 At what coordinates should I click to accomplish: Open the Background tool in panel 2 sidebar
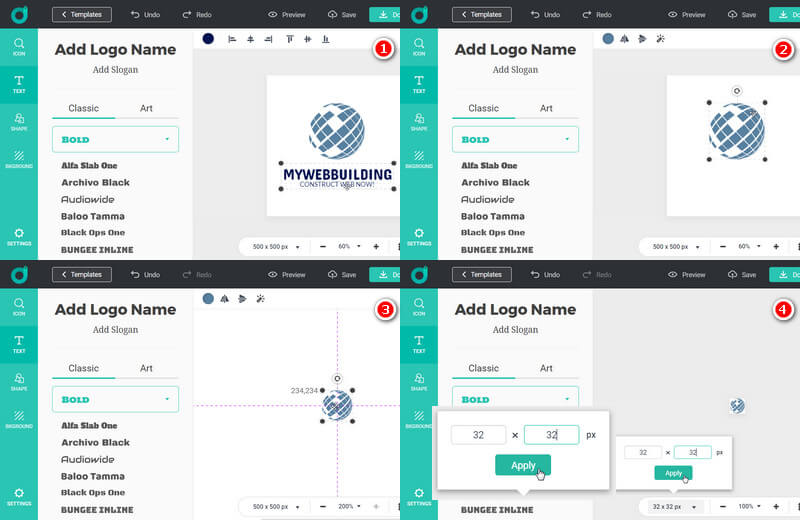419,158
